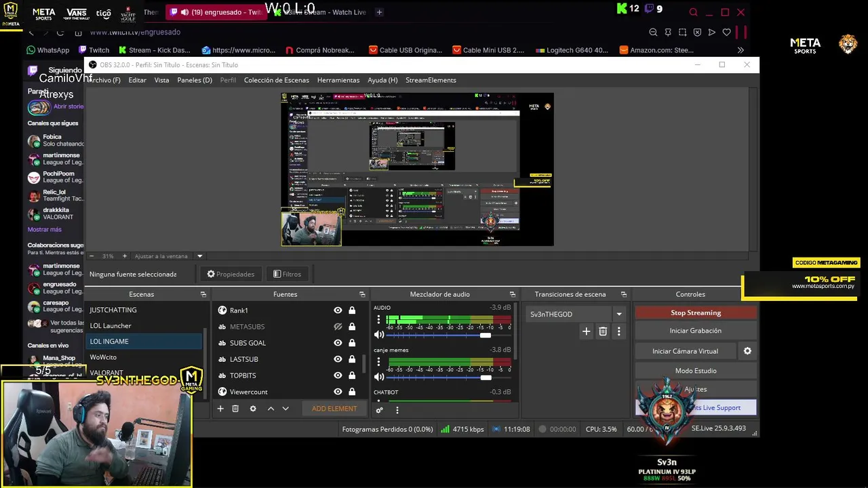
Task: Open Editar menu
Action: 137,80
